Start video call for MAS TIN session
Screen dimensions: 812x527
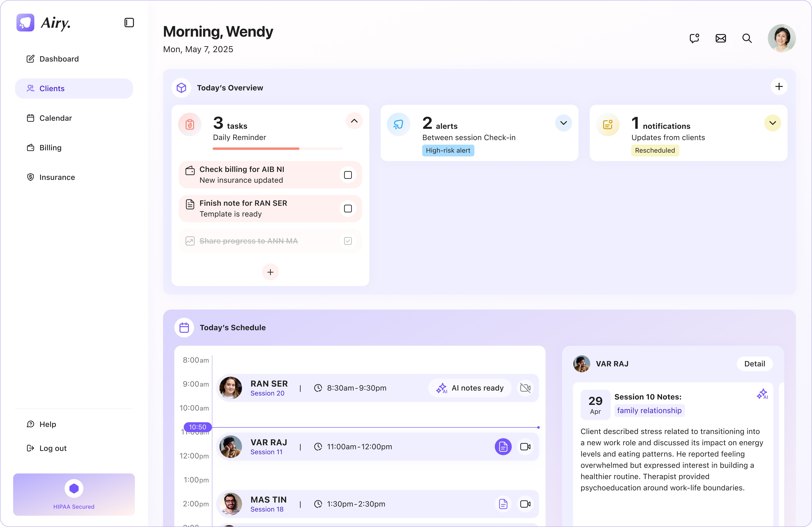(x=525, y=504)
